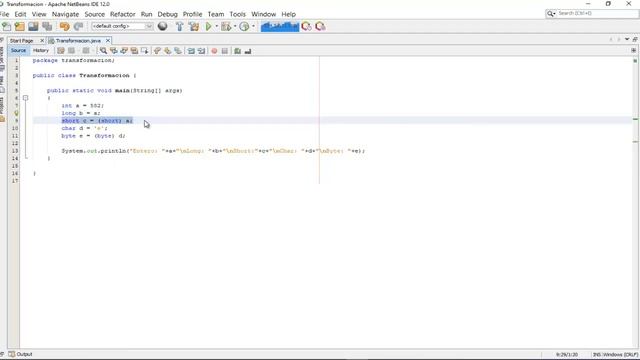Click the globe browser icon
Viewport: 640px width, 360px height.
pyautogui.click(x=162, y=27)
